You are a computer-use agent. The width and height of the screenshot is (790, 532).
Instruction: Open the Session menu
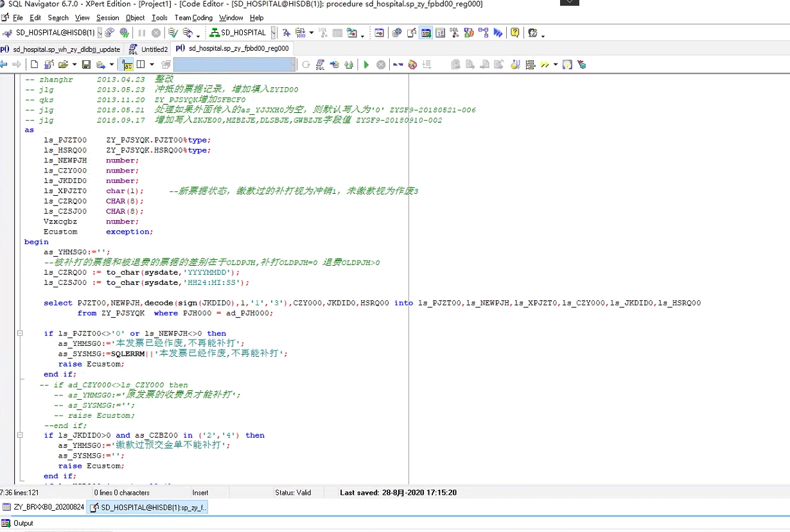click(107, 18)
